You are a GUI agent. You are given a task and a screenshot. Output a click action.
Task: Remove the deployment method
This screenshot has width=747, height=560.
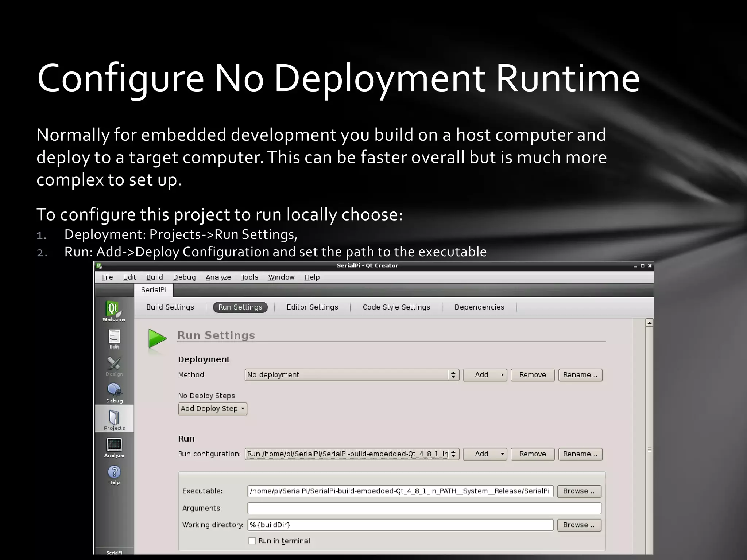click(533, 375)
